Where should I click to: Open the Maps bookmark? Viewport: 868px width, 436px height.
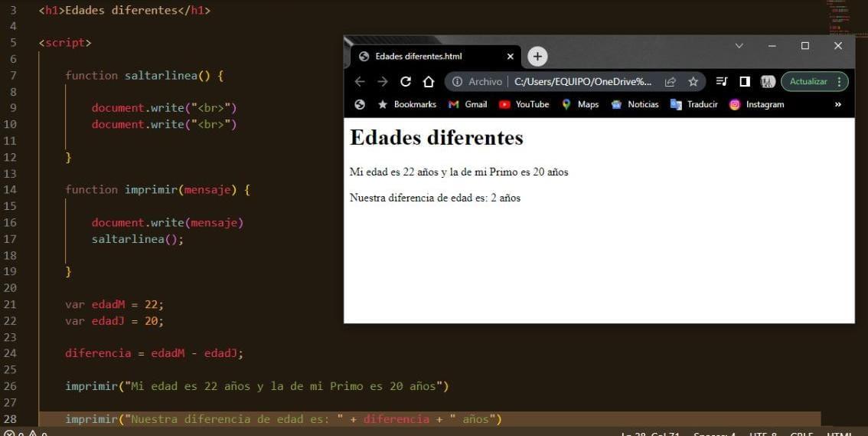(x=580, y=104)
